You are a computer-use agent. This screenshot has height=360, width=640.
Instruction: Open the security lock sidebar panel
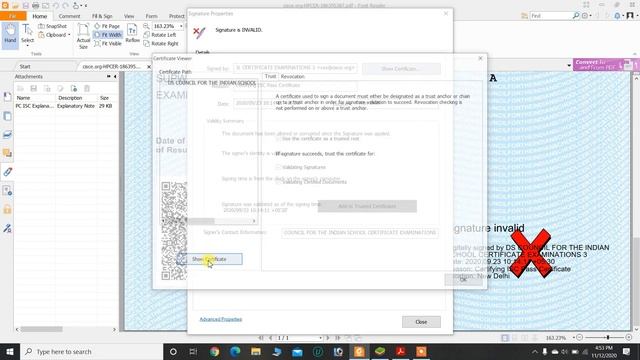click(x=7, y=209)
